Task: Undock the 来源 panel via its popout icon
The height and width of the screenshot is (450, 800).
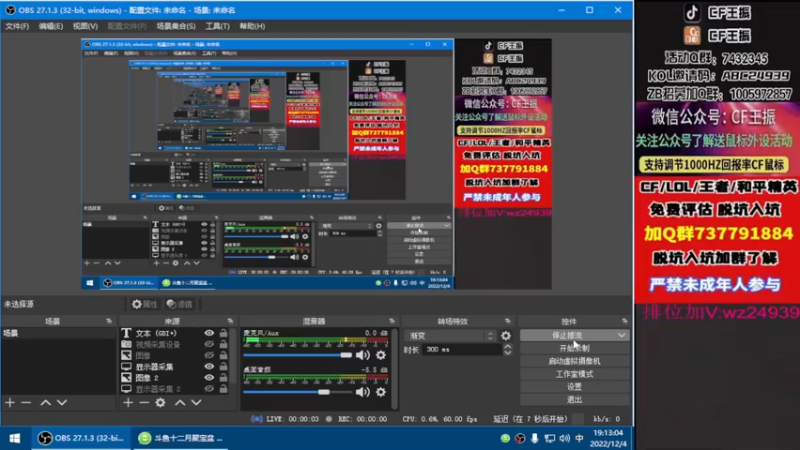Action: 230,321
